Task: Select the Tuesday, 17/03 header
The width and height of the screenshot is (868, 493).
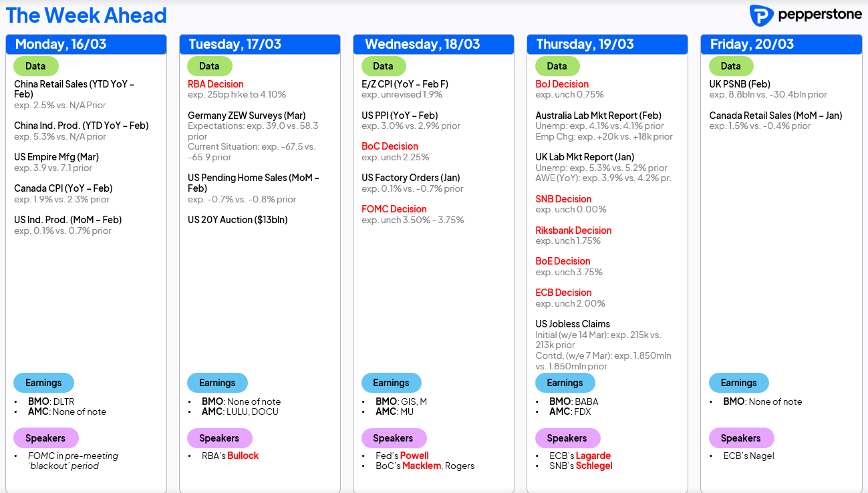Action: pos(235,45)
